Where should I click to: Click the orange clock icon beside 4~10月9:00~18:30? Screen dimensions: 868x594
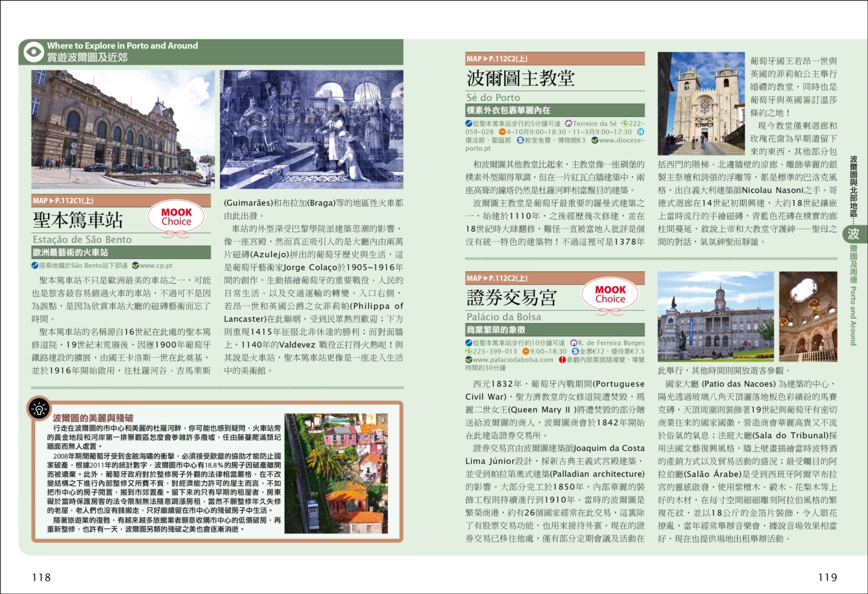coord(502,132)
